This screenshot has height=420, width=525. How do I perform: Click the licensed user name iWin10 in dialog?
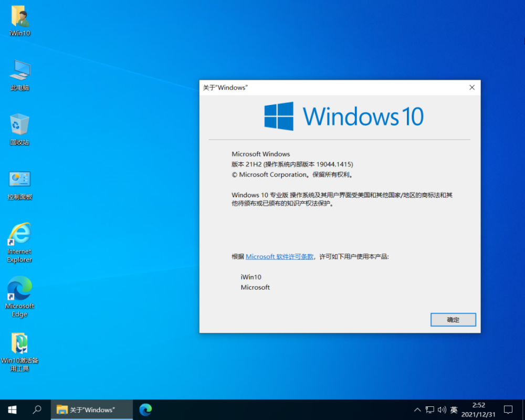click(251, 277)
